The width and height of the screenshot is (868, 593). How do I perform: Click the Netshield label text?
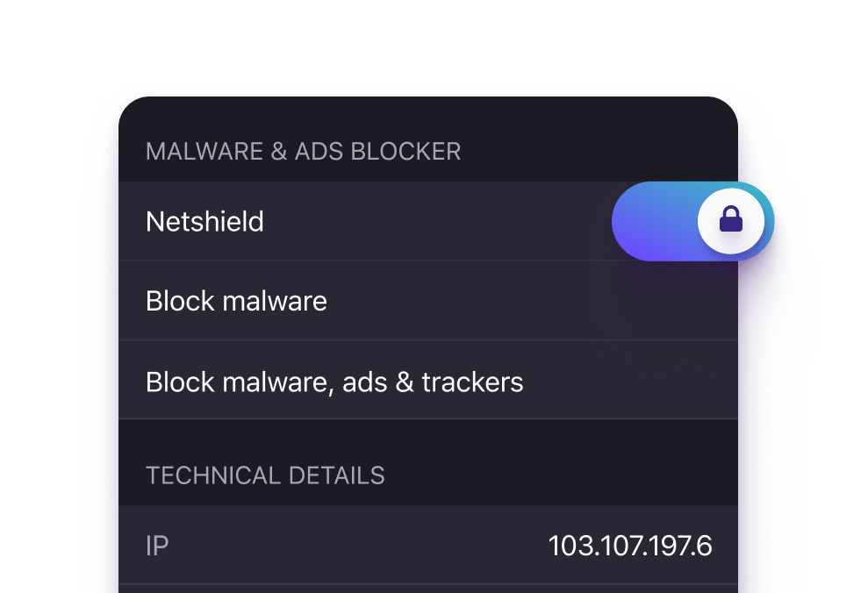coord(204,221)
